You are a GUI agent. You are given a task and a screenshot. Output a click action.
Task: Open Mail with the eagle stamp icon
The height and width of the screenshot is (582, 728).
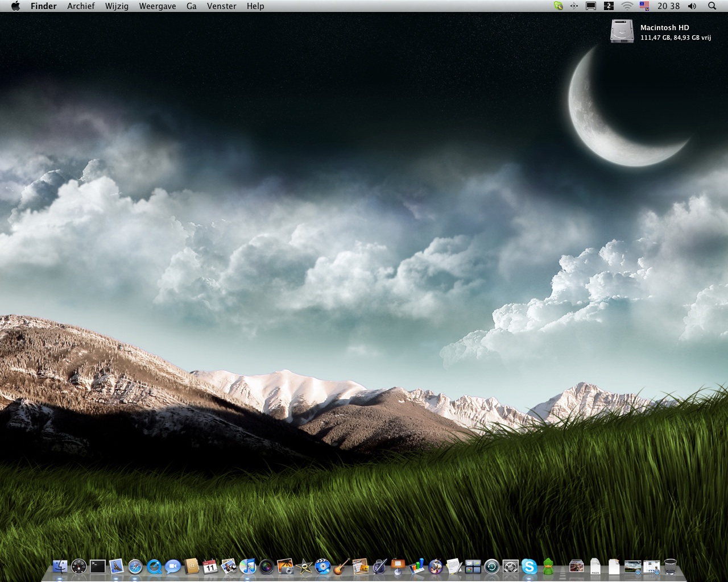(117, 566)
